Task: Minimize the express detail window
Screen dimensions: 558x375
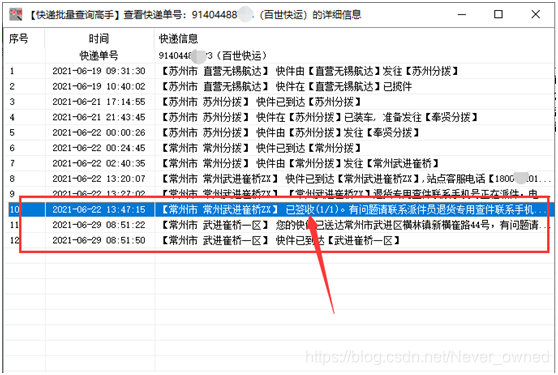Action: point(462,15)
